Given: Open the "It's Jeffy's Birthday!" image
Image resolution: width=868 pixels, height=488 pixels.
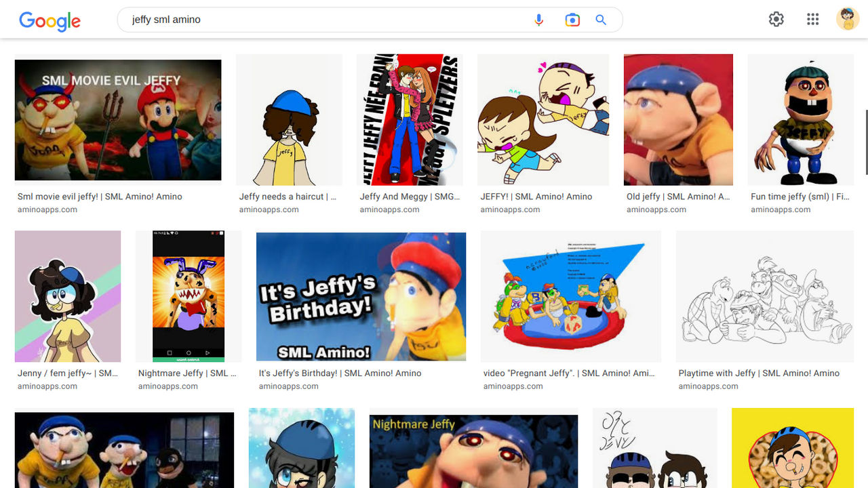Looking at the screenshot, I should [x=361, y=296].
